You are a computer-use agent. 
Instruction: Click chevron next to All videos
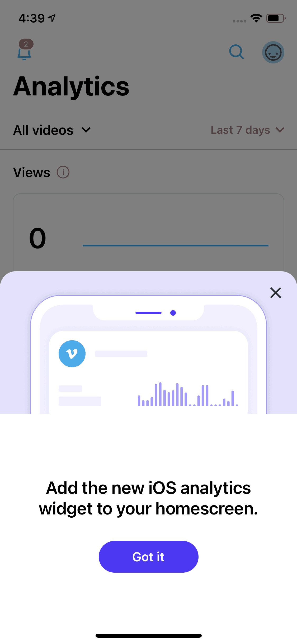[86, 130]
